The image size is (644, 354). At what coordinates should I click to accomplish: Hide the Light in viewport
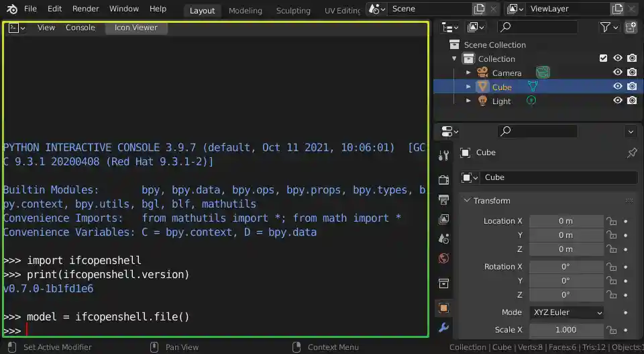point(617,100)
